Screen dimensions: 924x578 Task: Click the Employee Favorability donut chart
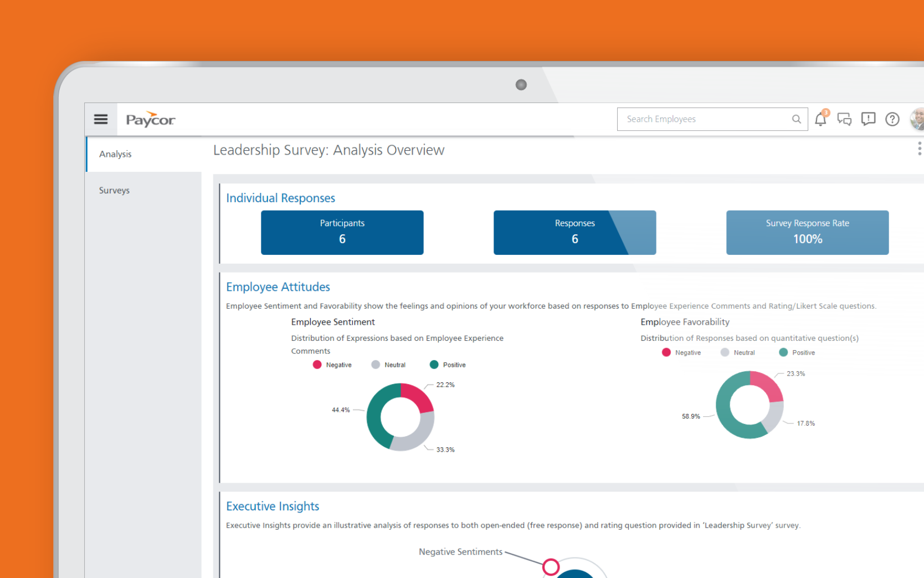[750, 405]
